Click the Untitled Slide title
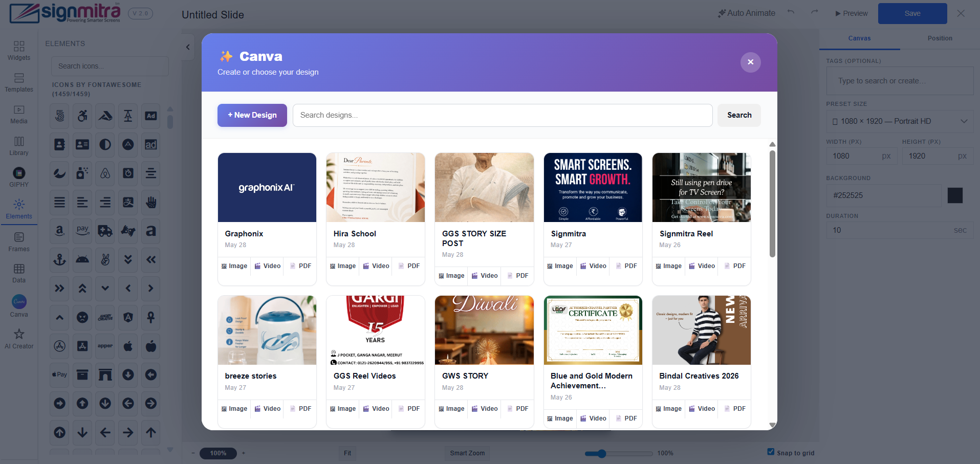Image resolution: width=980 pixels, height=464 pixels. 213,15
